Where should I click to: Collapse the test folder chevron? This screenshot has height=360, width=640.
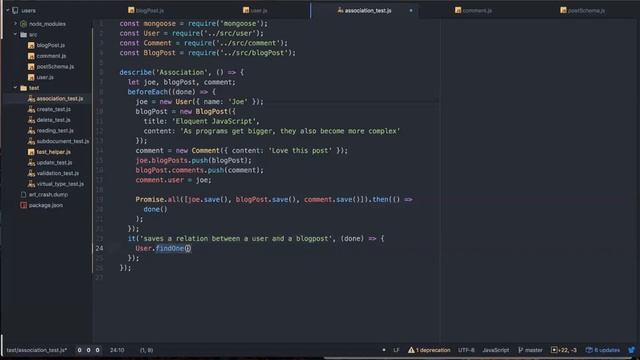(16, 88)
